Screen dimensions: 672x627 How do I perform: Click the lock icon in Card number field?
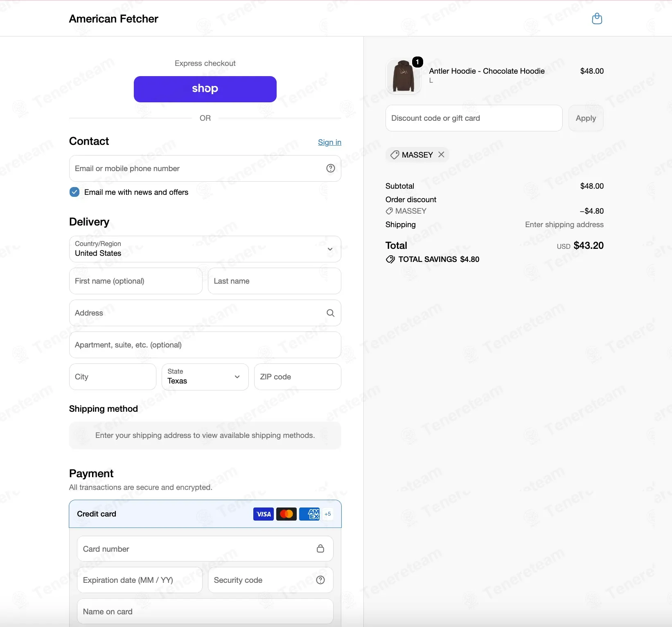[x=320, y=548]
